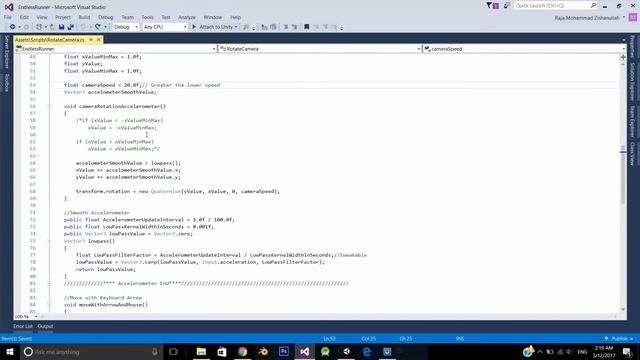Click the Redo arrow icon in toolbar
This screenshot has width=640, height=360.
tap(98, 27)
